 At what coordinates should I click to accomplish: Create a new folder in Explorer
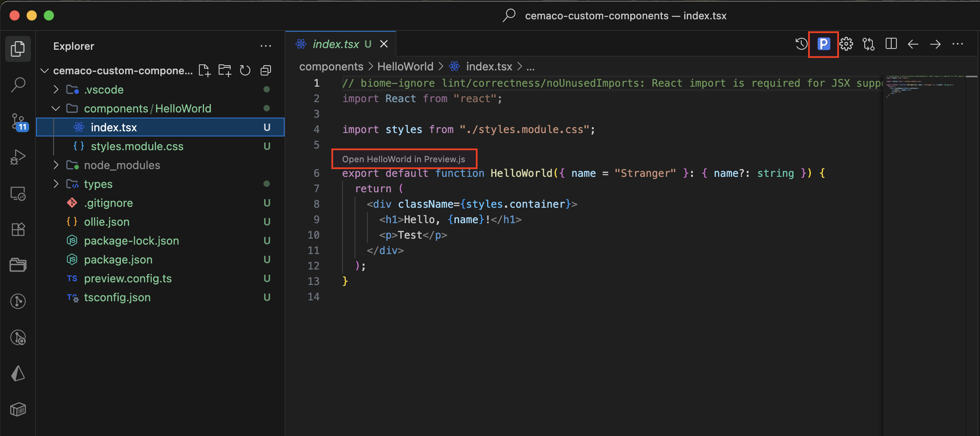[x=225, y=70]
